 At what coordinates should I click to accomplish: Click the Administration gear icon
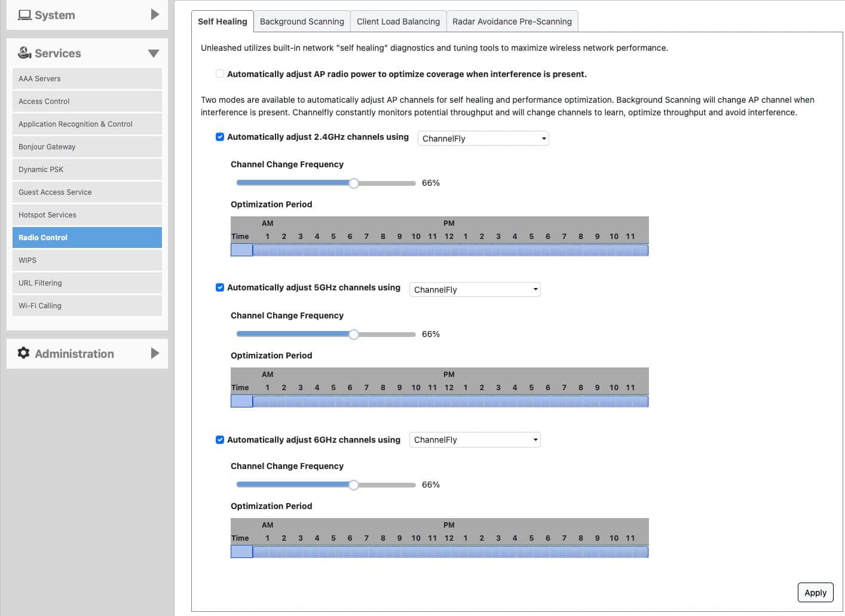[24, 353]
